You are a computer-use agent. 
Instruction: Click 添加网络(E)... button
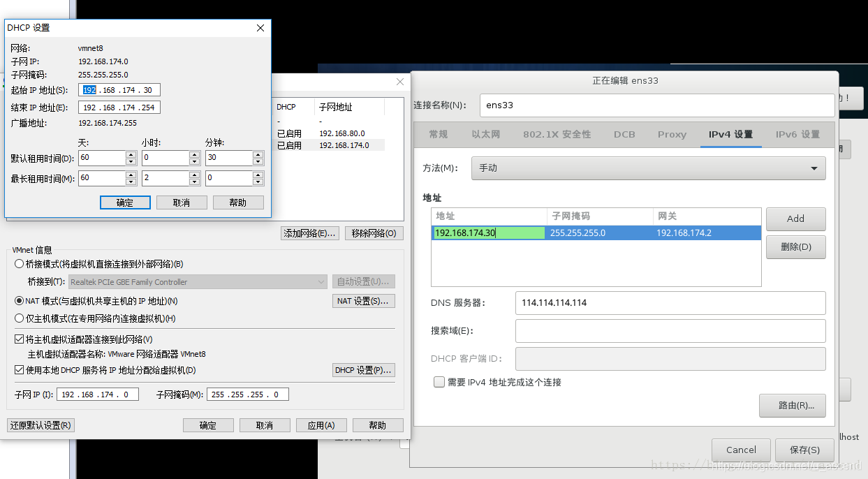[310, 233]
